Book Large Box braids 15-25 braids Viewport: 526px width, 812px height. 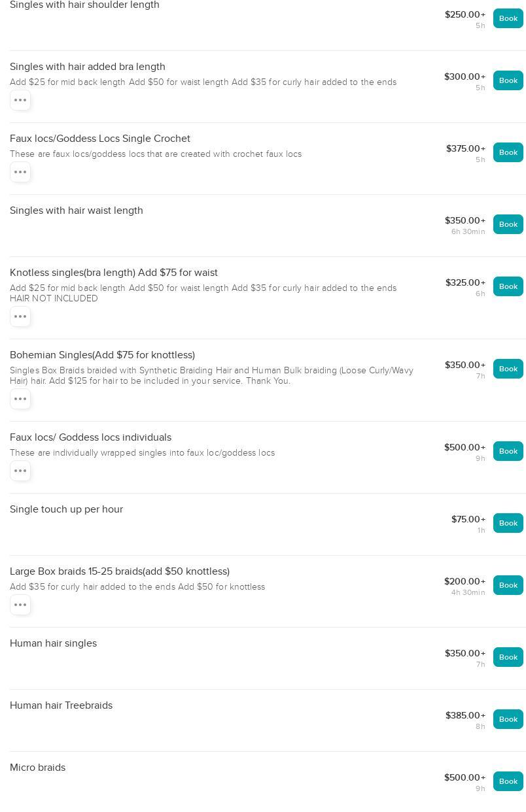pos(508,585)
